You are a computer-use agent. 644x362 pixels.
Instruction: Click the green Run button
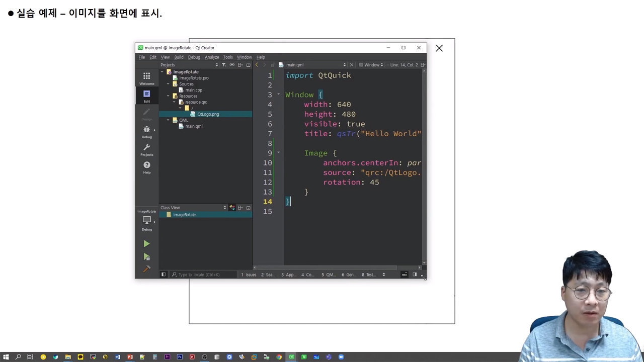[146, 244]
